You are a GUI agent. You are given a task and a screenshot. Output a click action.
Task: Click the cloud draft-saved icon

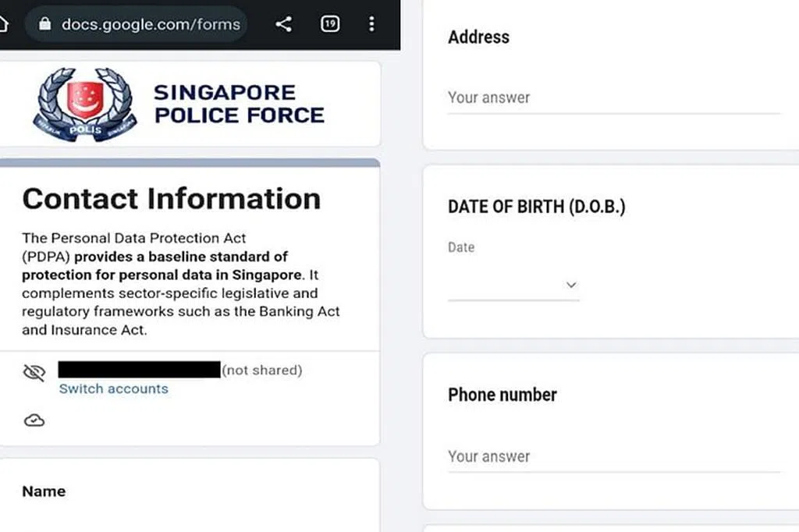(34, 420)
